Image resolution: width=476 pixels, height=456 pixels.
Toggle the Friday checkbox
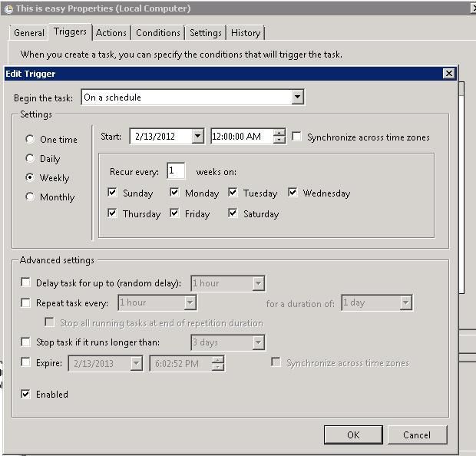tap(174, 213)
